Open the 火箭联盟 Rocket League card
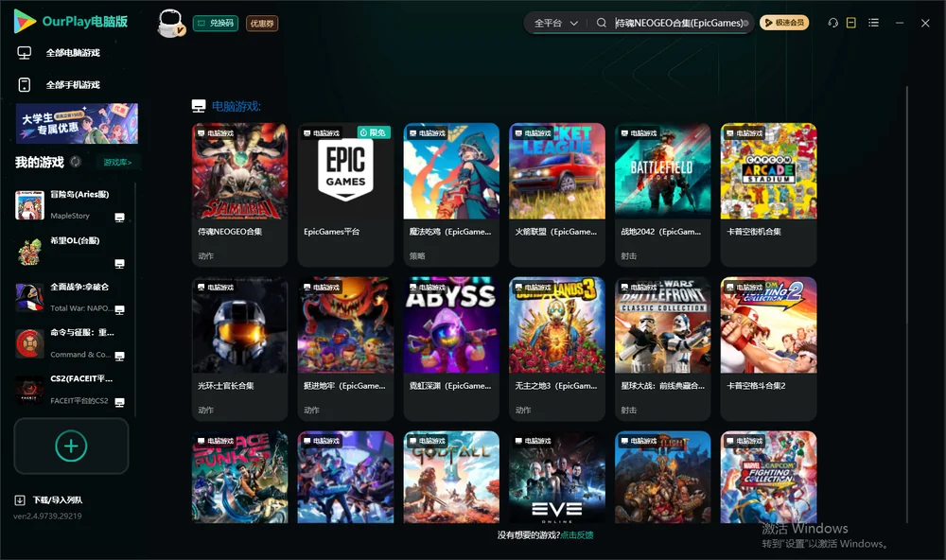 tap(557, 194)
